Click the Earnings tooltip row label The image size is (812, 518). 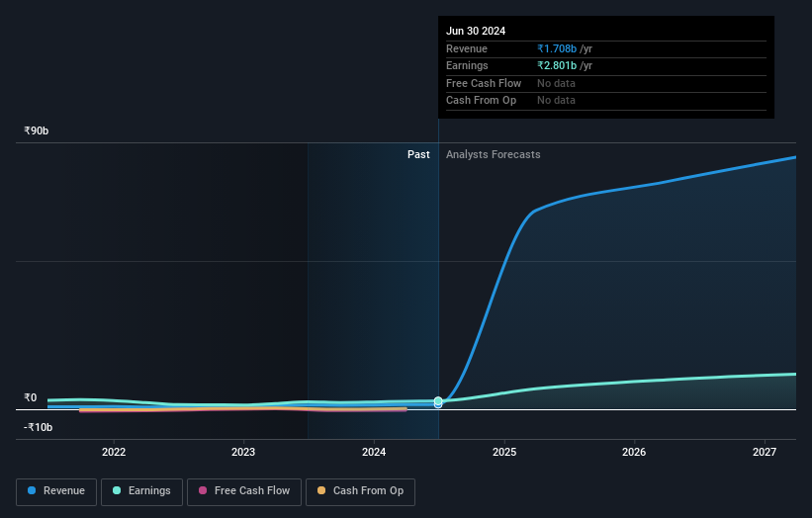[467, 65]
